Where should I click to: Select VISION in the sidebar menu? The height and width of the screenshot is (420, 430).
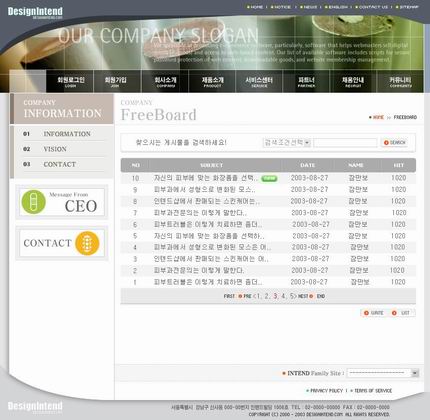pyautogui.click(x=55, y=149)
